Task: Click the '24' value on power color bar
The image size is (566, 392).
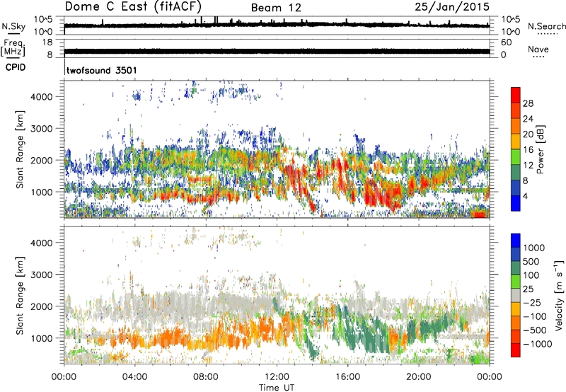Action: (x=528, y=119)
